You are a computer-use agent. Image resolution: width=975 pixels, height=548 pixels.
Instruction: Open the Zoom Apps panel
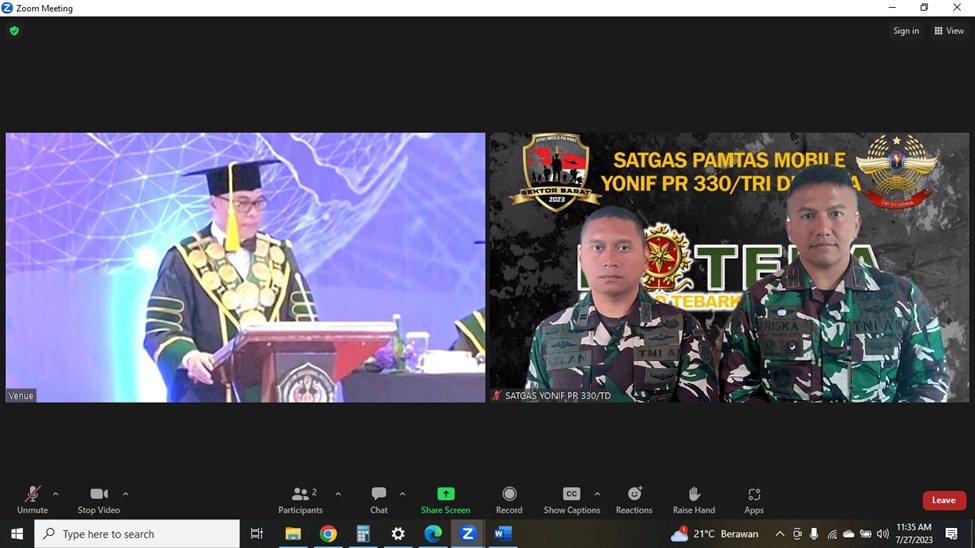pyautogui.click(x=754, y=500)
